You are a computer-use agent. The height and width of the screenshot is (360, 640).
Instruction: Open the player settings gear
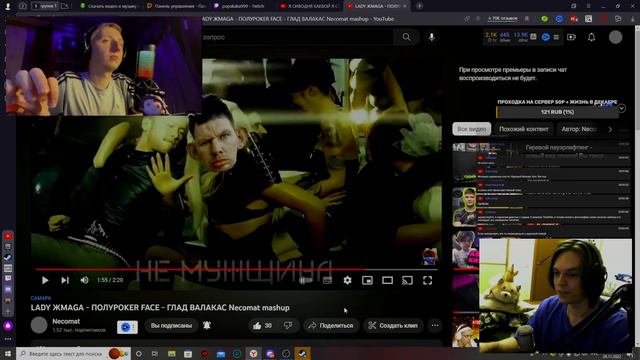pos(347,280)
